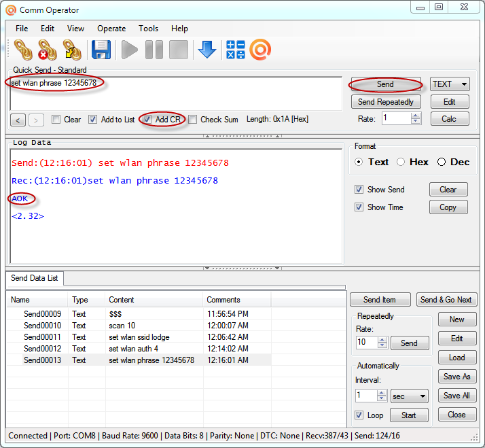Click the pause toolbar button
The width and height of the screenshot is (485, 448).
tap(154, 50)
